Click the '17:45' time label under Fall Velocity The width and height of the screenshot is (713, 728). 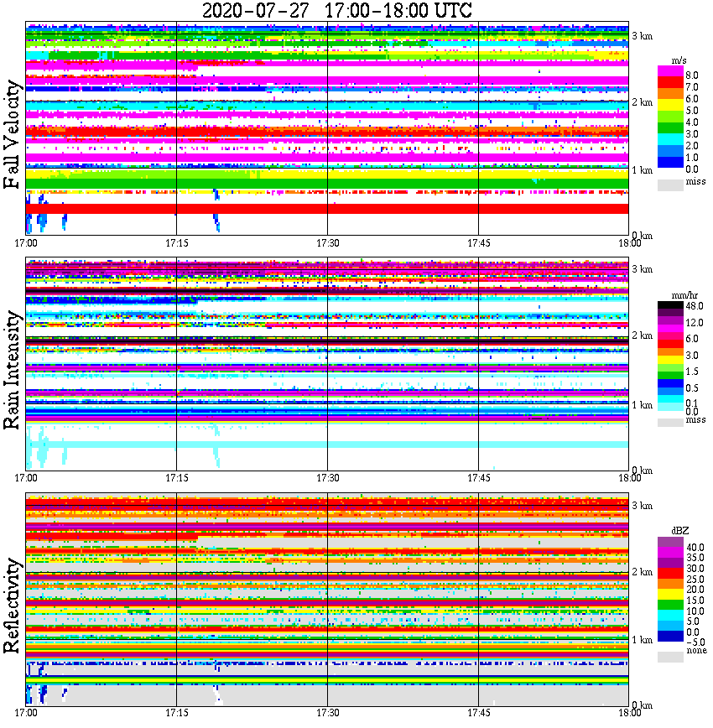click(478, 243)
